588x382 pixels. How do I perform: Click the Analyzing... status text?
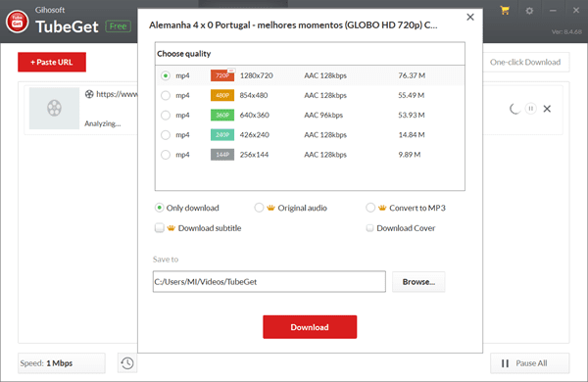[x=102, y=123]
